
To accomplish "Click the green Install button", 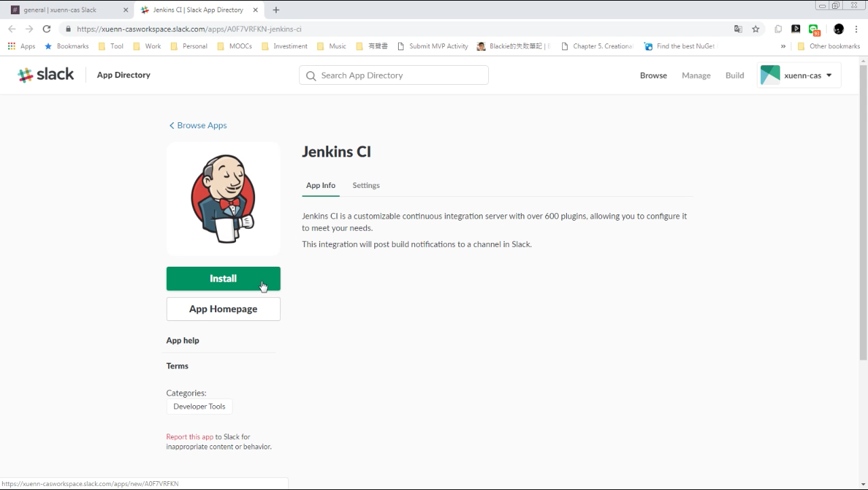I will (223, 279).
